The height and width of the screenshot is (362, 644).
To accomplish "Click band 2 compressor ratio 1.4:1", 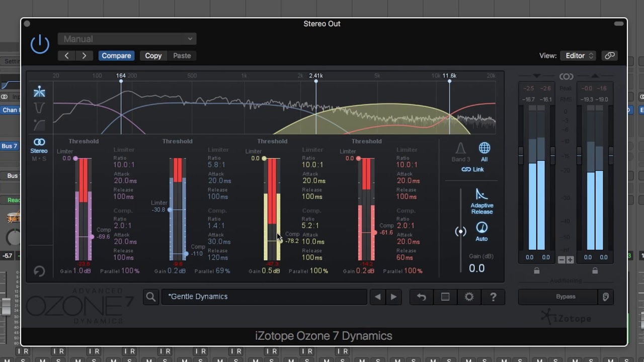I will tap(216, 226).
